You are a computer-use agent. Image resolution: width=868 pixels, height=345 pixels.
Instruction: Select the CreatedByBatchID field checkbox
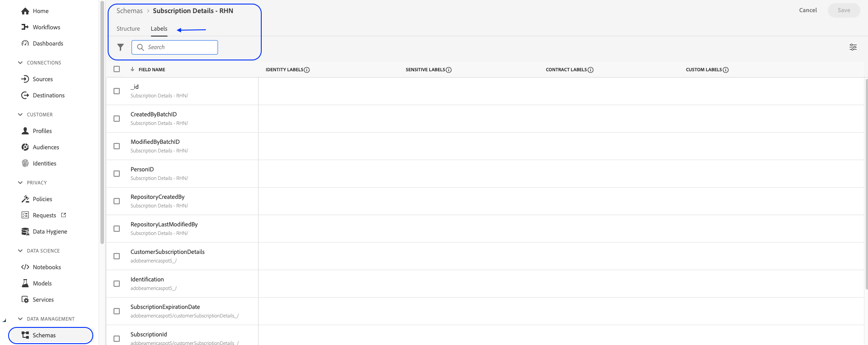tap(117, 119)
